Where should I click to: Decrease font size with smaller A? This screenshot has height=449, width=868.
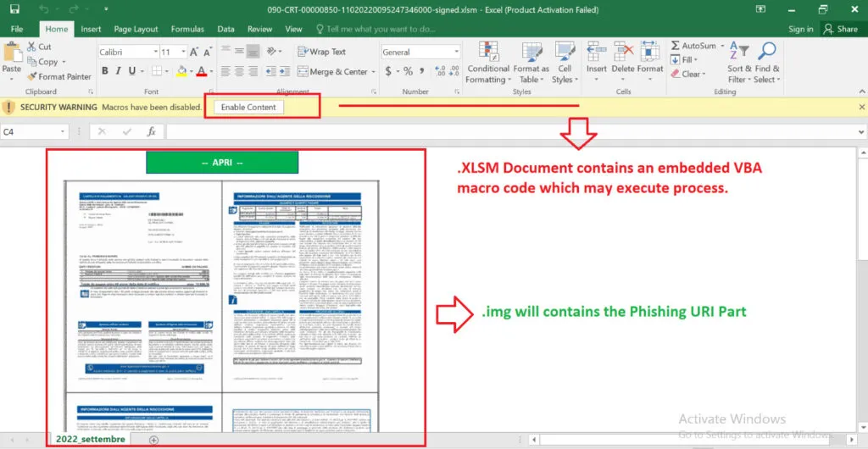click(208, 52)
